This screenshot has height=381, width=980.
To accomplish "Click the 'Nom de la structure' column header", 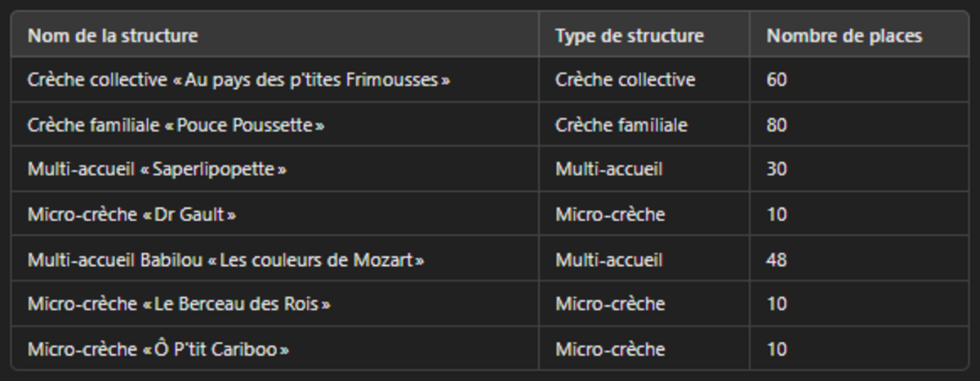I will (113, 36).
